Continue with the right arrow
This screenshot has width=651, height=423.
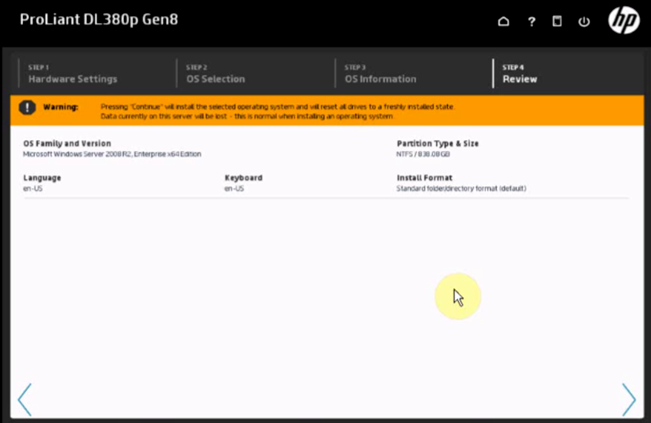tap(629, 399)
